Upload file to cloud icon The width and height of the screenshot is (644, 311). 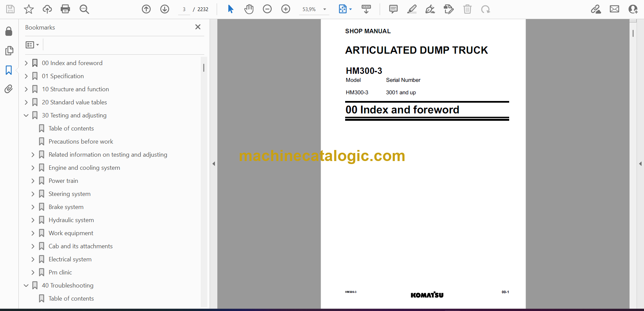47,9
